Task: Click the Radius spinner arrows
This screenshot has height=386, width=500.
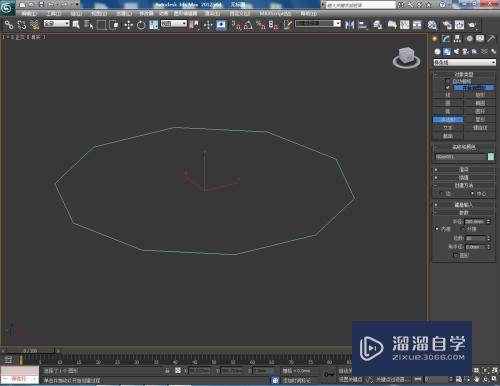Action: tap(488, 221)
